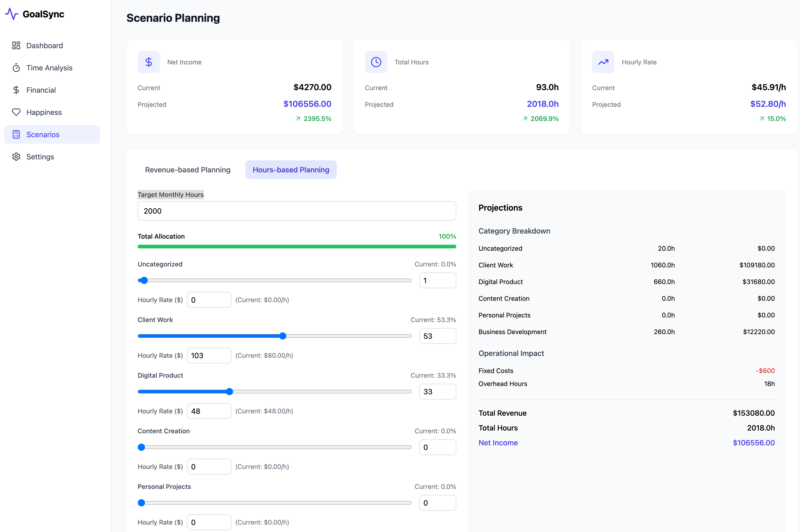Edit the Client Work hourly rate field

point(209,356)
